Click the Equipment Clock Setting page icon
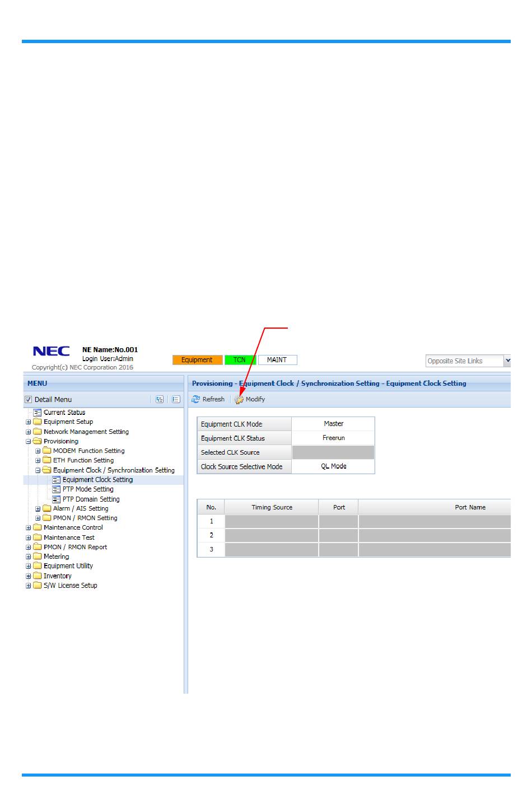The image size is (532, 795). (57, 480)
